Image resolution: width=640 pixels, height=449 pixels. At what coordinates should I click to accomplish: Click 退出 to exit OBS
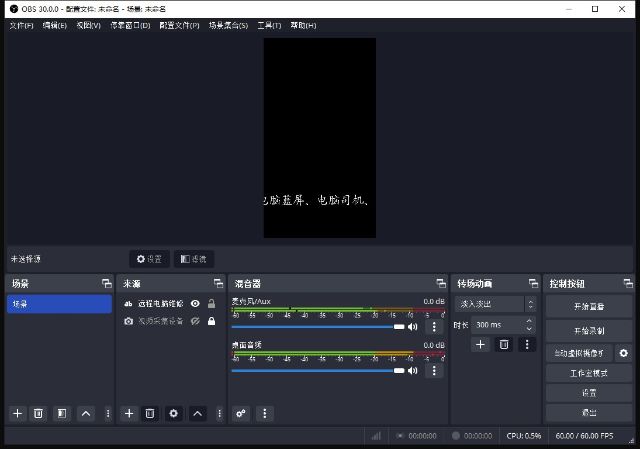(589, 413)
